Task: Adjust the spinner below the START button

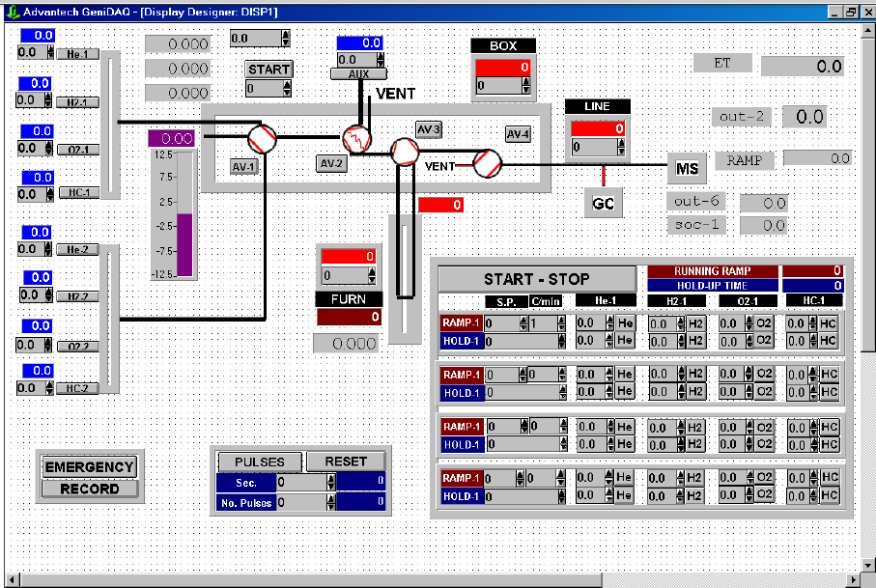Action: pos(287,88)
